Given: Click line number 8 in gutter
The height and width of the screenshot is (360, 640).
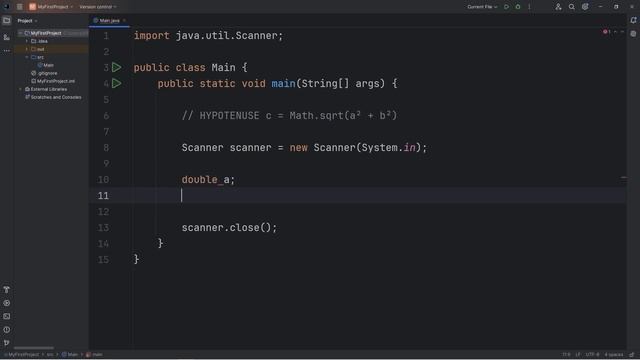Looking at the screenshot, I should [x=106, y=147].
